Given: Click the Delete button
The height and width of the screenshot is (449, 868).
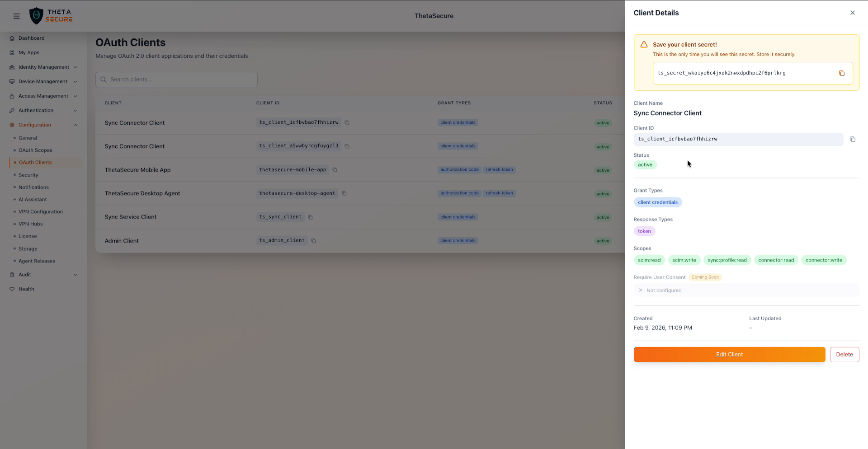Looking at the screenshot, I should pyautogui.click(x=844, y=354).
